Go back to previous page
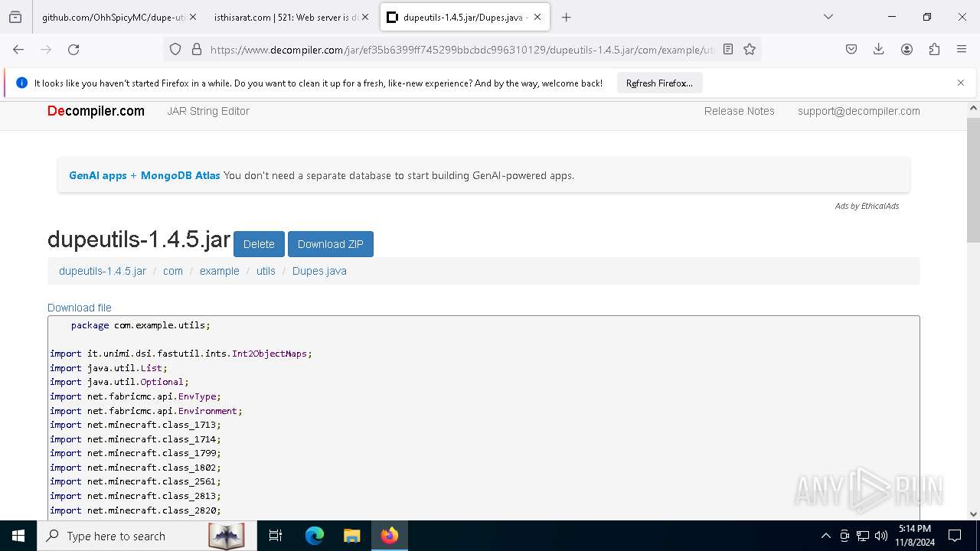Screen dimensions: 980x551 tap(18, 49)
